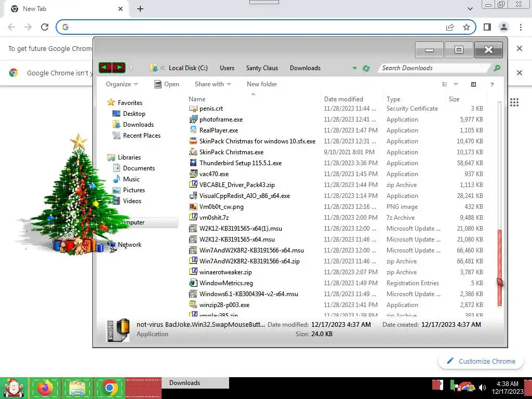Open the Videos library
Viewport: 532px width, 399px height.
pos(132,201)
